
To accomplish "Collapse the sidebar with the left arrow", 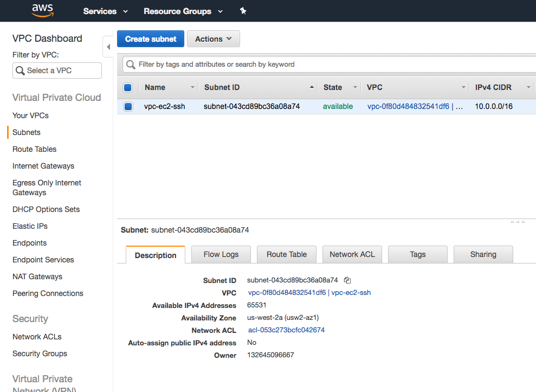I will click(x=108, y=47).
